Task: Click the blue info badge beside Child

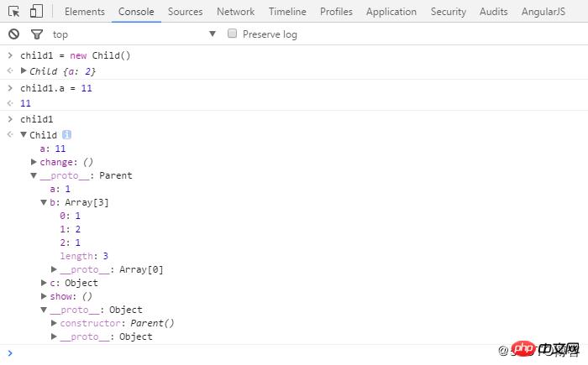Action: tap(66, 135)
